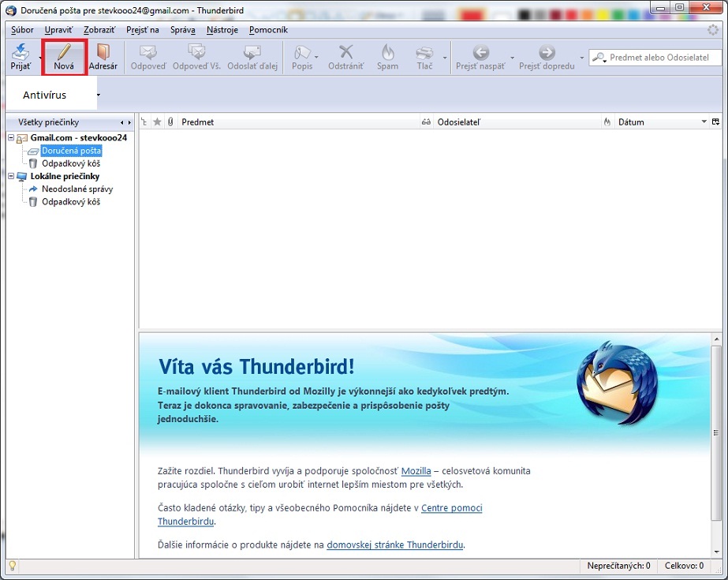Open the Správa menu

coord(182,30)
